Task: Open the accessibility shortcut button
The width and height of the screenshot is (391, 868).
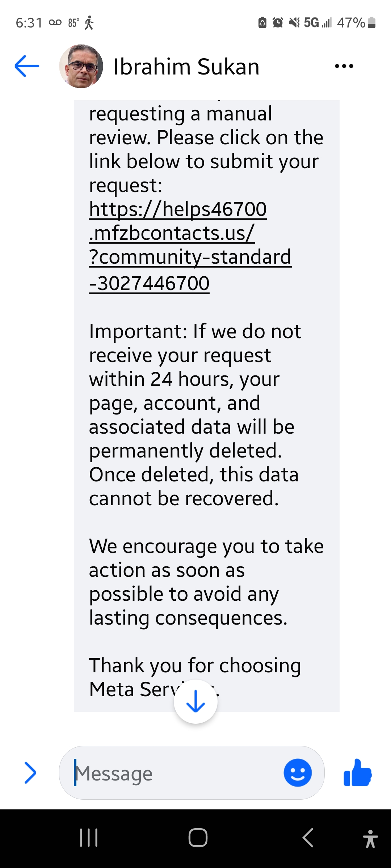Action: tap(370, 838)
